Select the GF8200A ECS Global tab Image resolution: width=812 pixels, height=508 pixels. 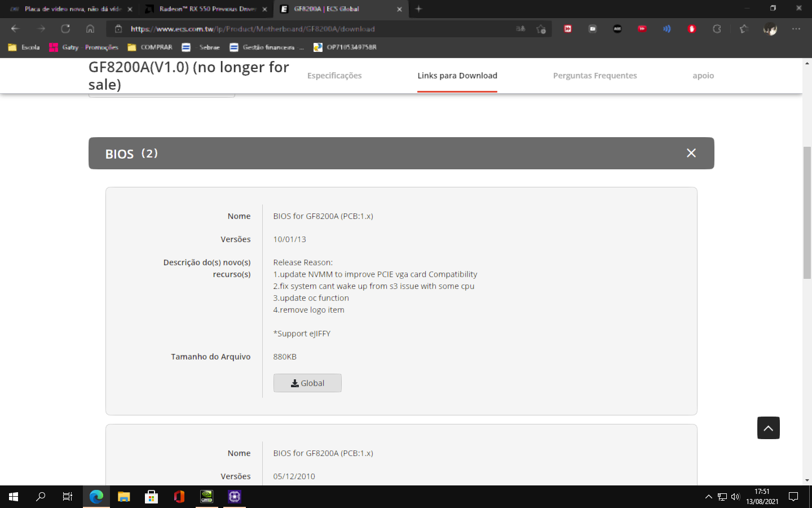tap(341, 9)
